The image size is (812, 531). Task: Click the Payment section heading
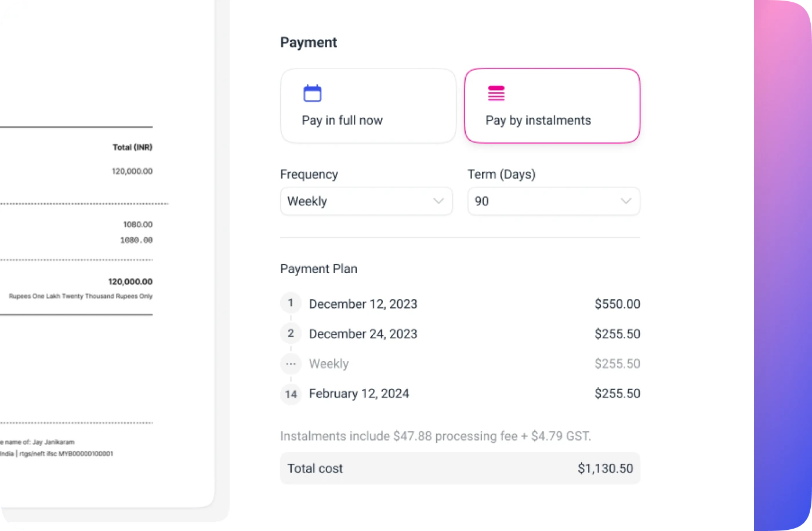[x=308, y=42]
